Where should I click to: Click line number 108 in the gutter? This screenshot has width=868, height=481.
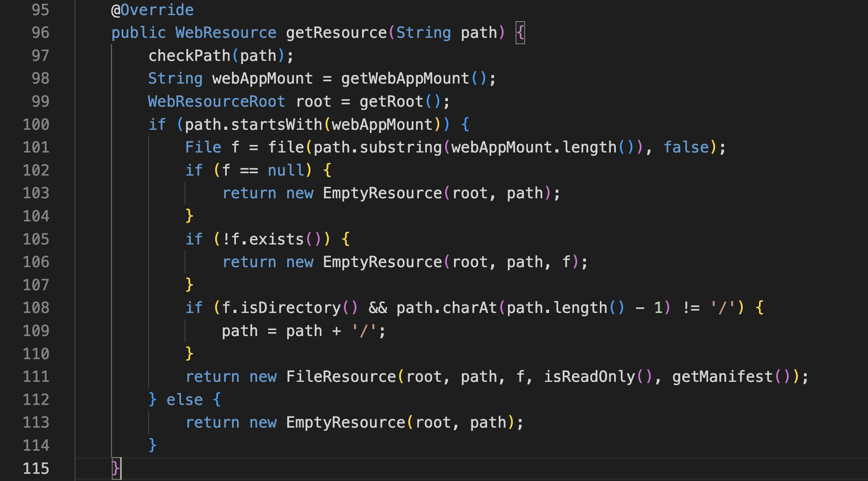tap(36, 308)
